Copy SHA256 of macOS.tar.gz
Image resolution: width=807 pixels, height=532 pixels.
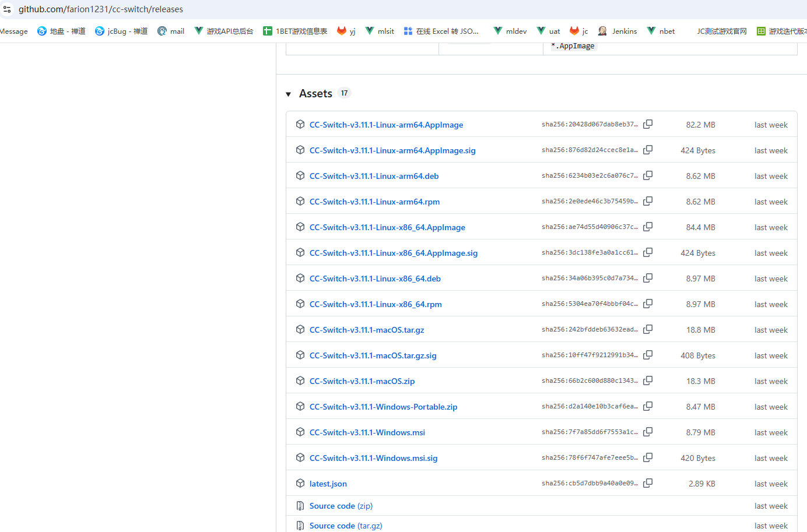coord(648,329)
